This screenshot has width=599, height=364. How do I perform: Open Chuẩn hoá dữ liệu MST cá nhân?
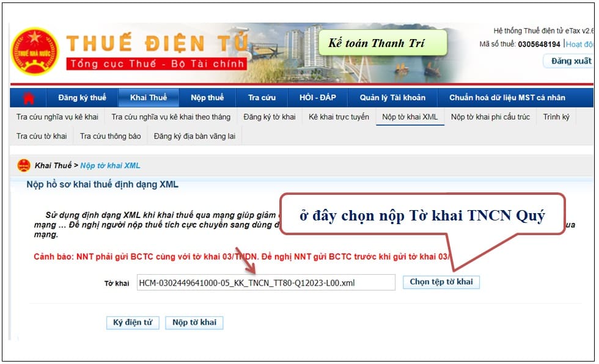click(x=507, y=98)
